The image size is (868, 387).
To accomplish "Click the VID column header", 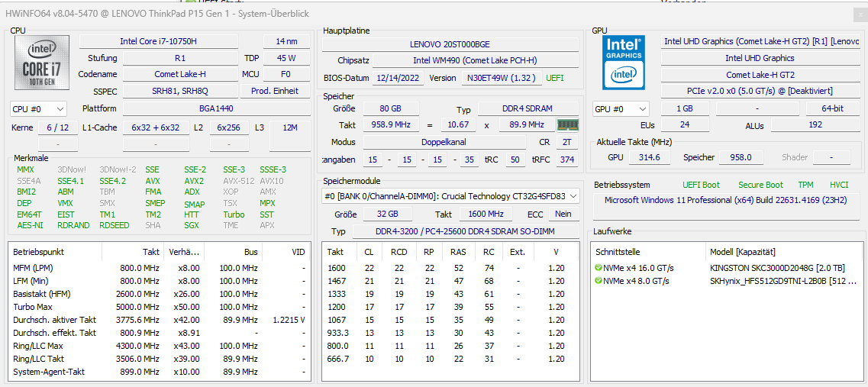I will 285,252.
